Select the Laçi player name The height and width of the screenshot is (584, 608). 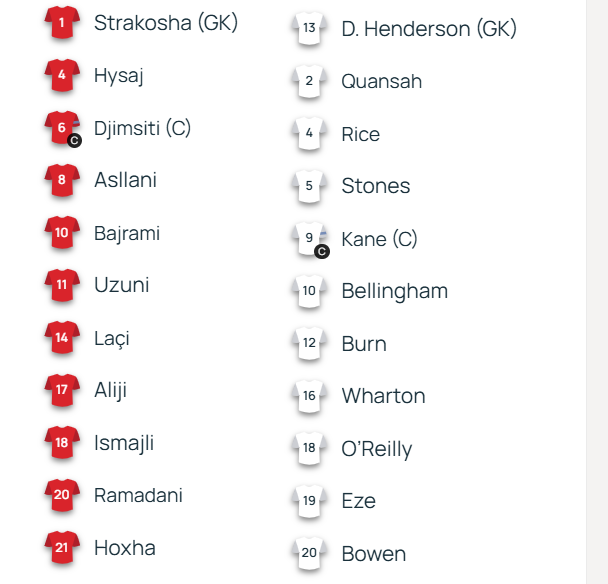click(111, 338)
